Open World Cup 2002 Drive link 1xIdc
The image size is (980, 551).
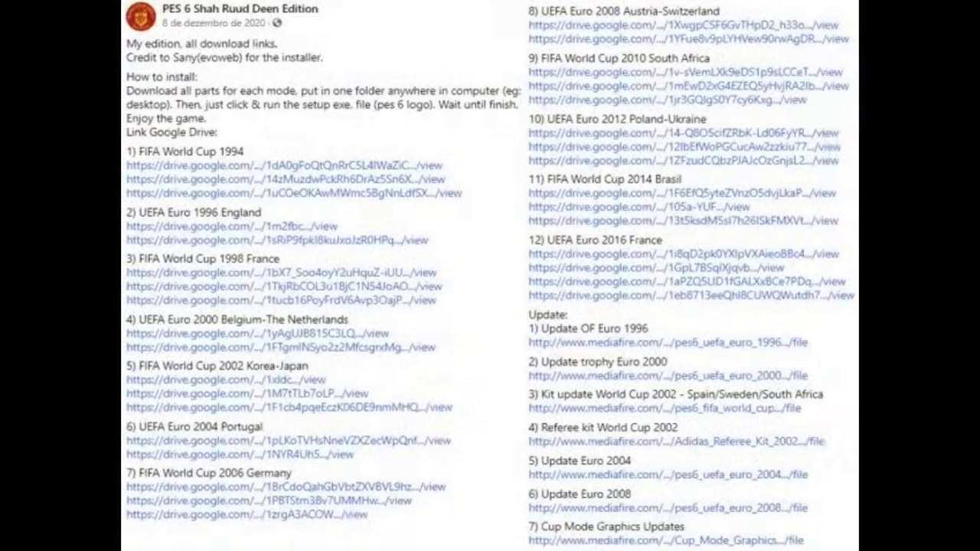pos(226,380)
